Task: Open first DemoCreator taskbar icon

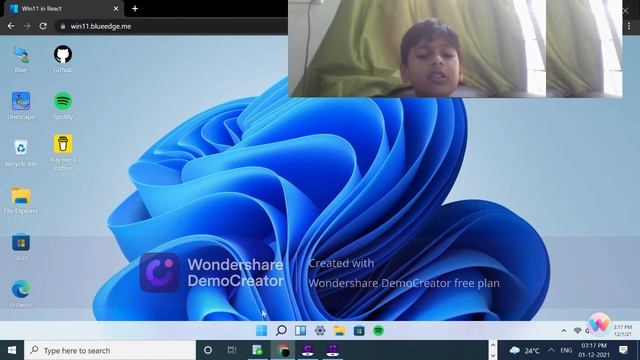Action: coord(307,350)
